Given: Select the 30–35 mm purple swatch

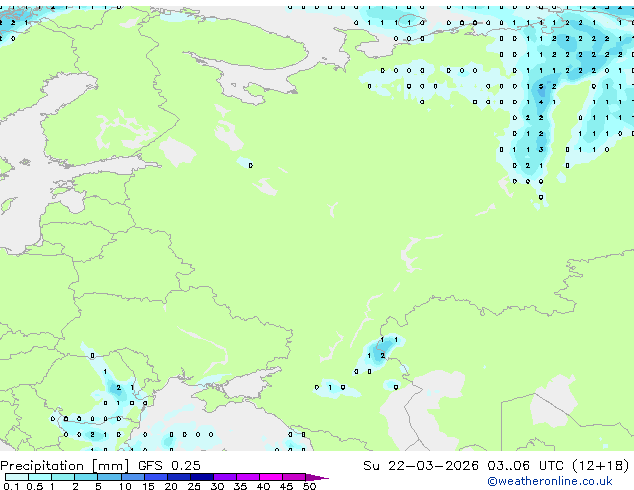Looking at the screenshot, I should (x=225, y=477).
